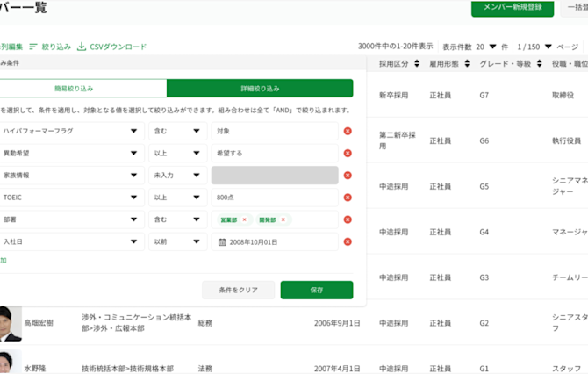Open 部署 field dropdown
The image size is (588, 374).
pyautogui.click(x=71, y=219)
